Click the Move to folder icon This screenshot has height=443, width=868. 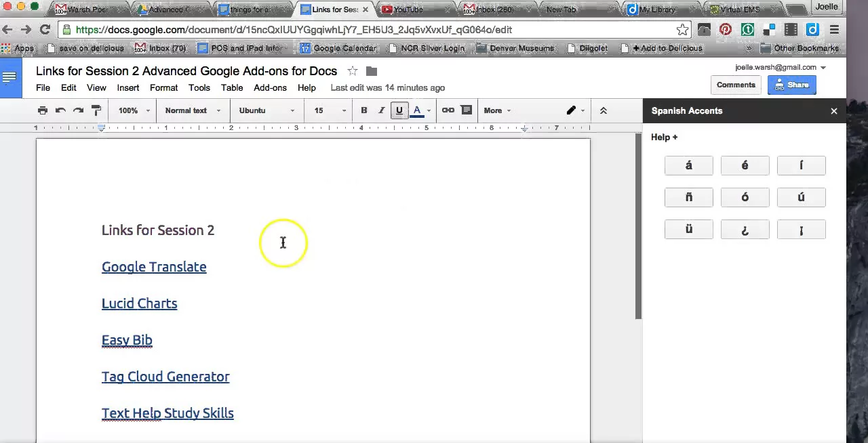coord(372,71)
